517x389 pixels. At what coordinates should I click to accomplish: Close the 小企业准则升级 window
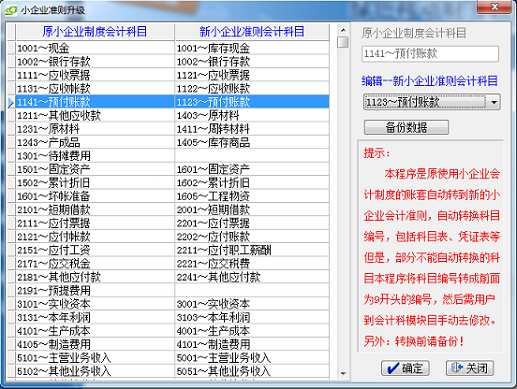point(494,7)
